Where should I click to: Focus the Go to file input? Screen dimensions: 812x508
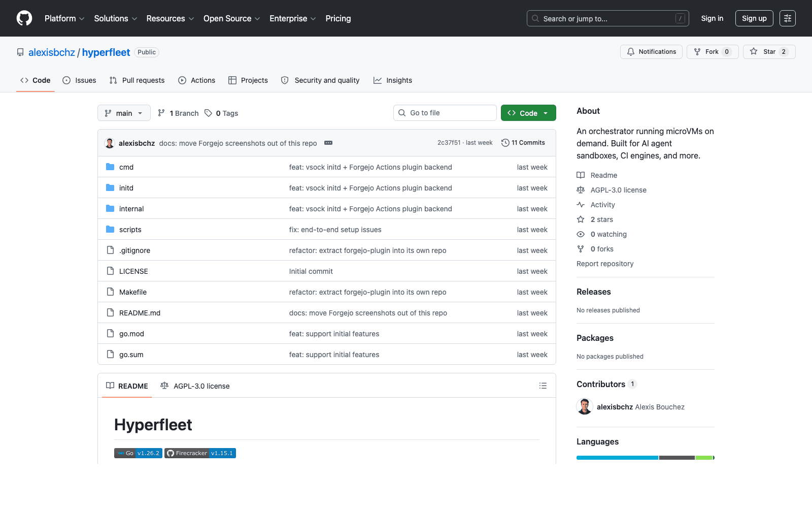pos(445,113)
